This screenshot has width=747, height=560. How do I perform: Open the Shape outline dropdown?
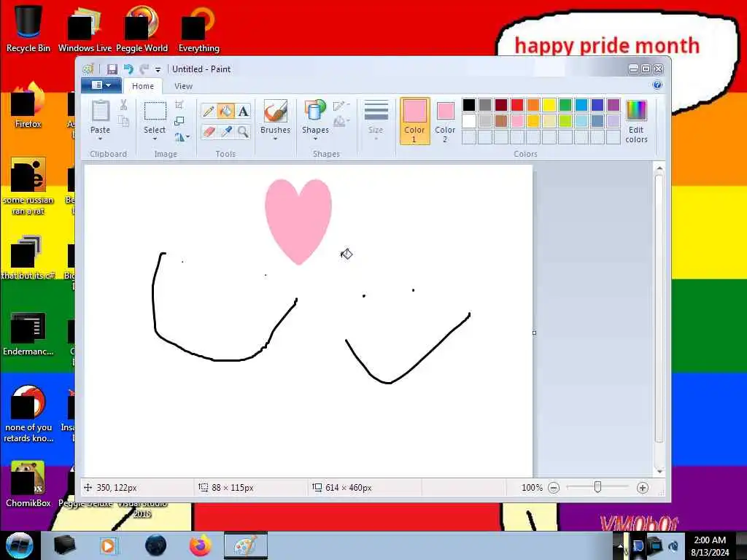pyautogui.click(x=341, y=106)
